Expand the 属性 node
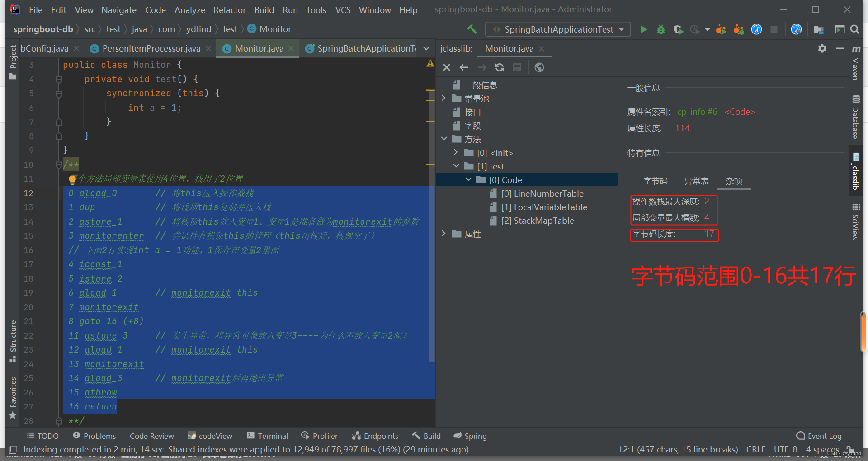 click(x=443, y=234)
